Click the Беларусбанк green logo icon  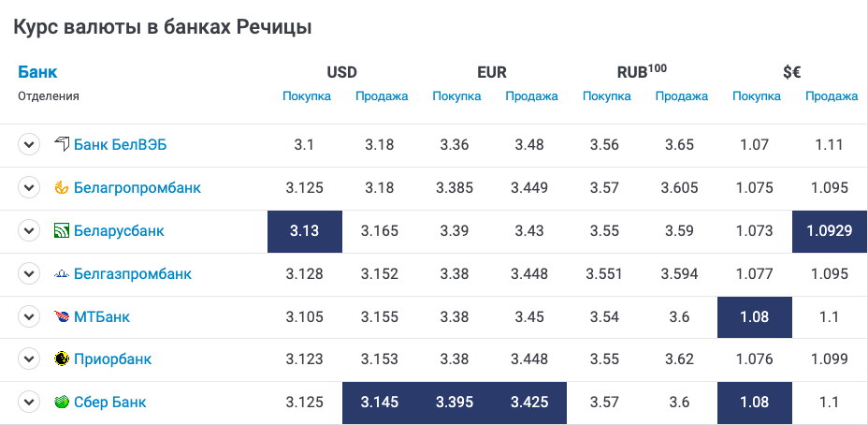62,230
